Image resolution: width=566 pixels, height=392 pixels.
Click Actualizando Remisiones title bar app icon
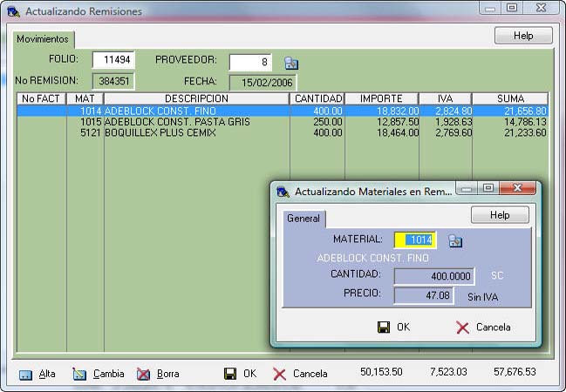pos(13,11)
